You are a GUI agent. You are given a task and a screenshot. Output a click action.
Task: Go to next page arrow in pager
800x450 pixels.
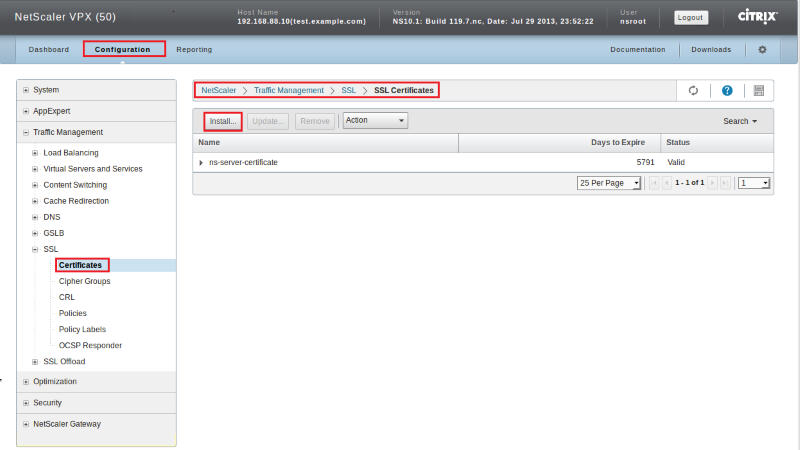click(x=712, y=183)
